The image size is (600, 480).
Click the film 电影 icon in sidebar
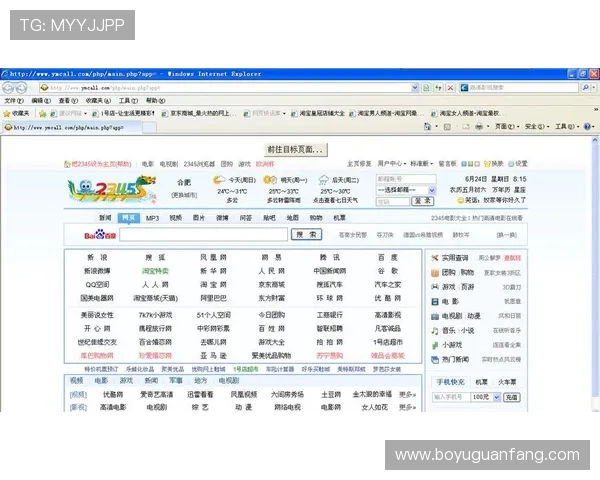point(435,302)
